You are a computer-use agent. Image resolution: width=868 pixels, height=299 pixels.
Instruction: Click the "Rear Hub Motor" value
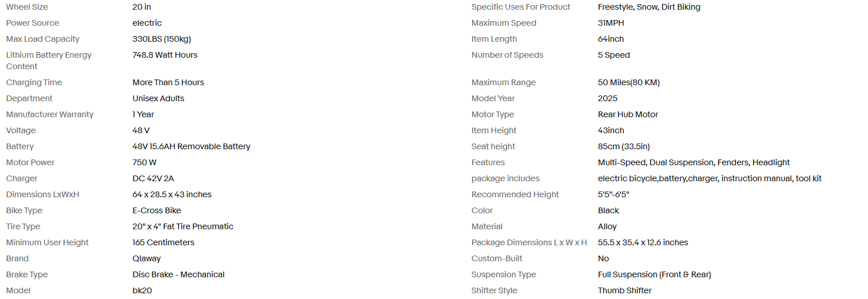628,115
